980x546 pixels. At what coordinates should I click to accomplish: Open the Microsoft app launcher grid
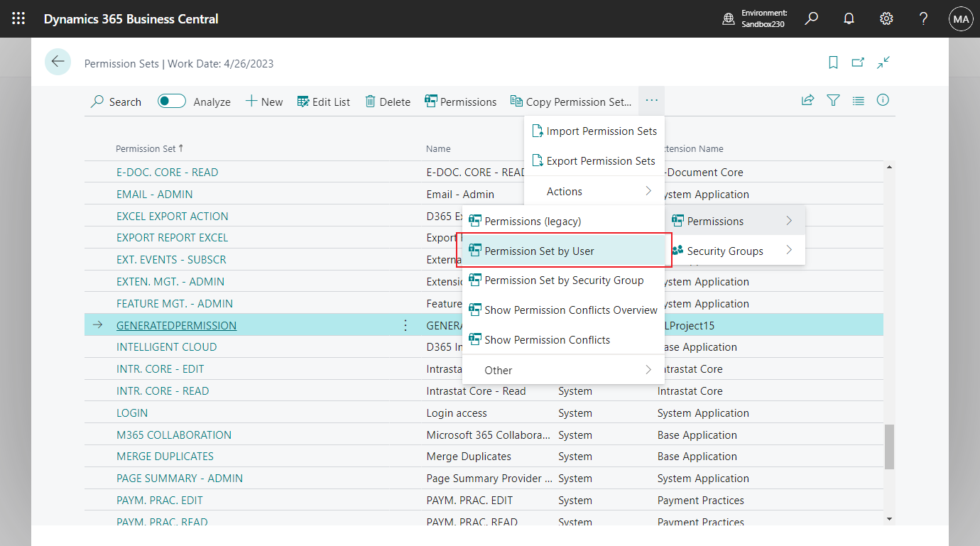[18, 18]
